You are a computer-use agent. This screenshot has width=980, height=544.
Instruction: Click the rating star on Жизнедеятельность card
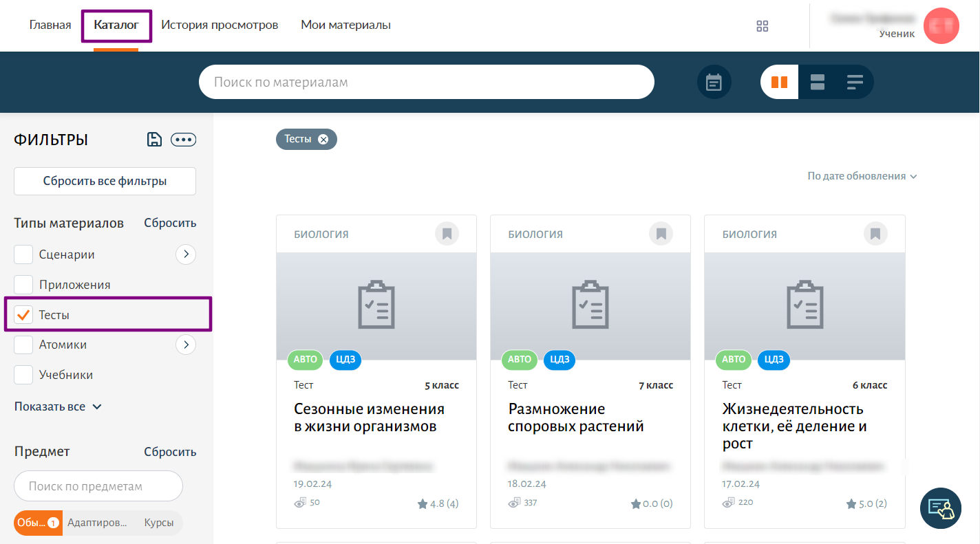point(851,504)
